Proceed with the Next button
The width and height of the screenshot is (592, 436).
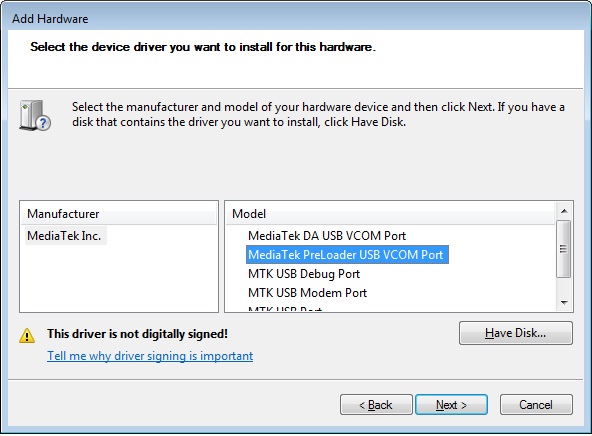(x=452, y=405)
